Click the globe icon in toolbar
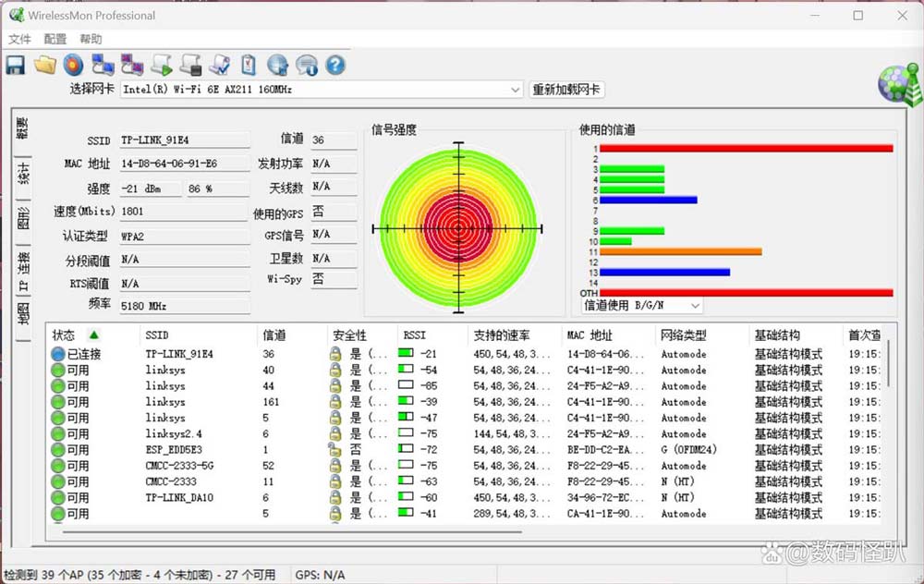 (277, 65)
